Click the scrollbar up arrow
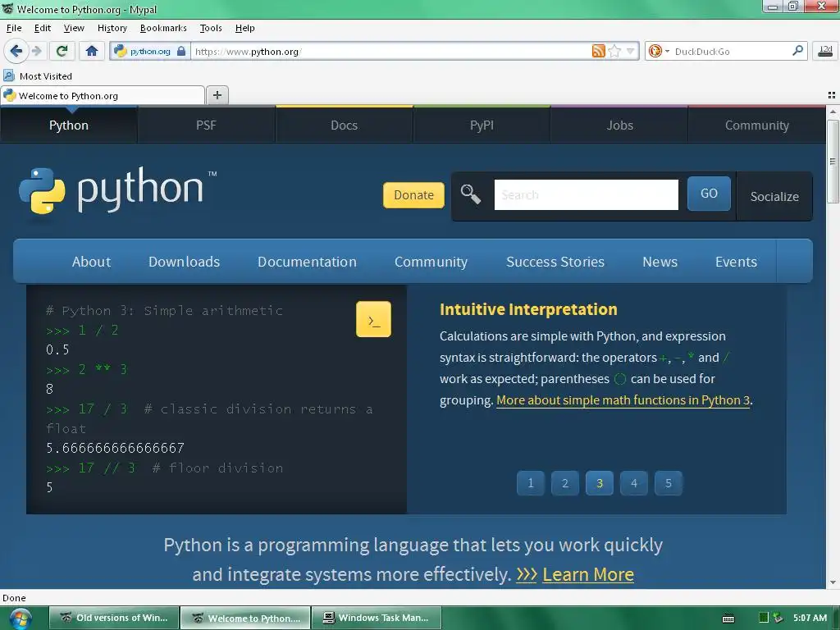The height and width of the screenshot is (630, 840). click(832, 112)
